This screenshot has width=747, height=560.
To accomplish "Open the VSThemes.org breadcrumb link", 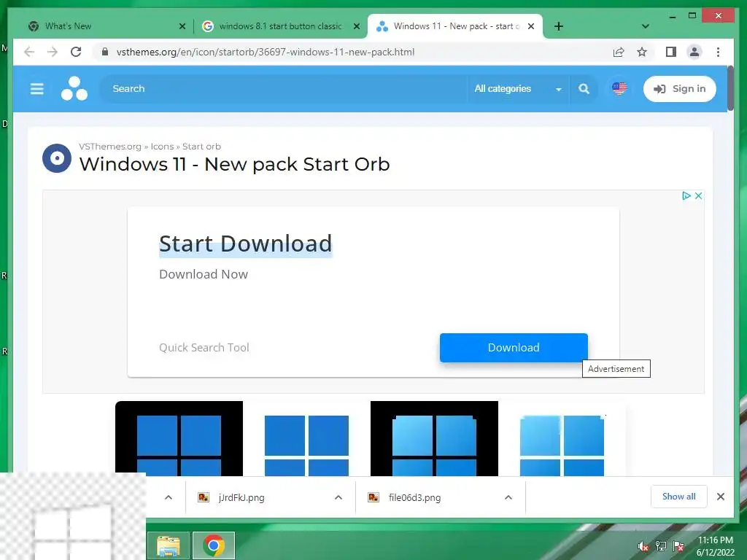I will click(110, 147).
